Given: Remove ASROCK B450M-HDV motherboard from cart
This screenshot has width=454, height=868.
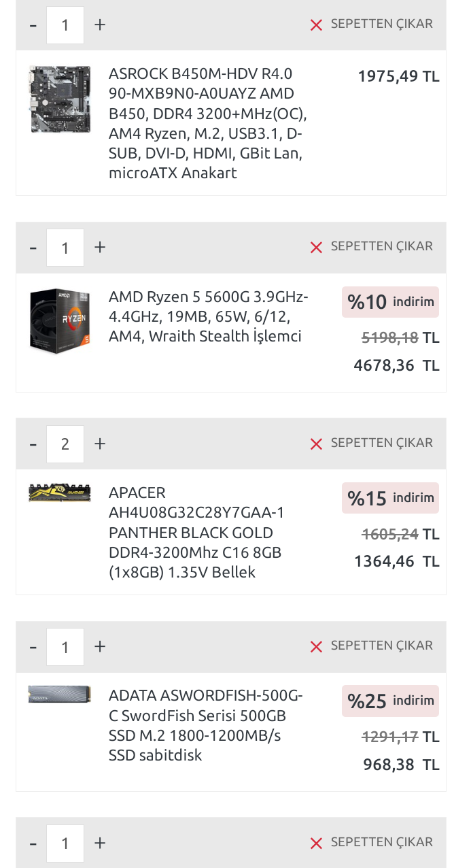Looking at the screenshot, I should coord(371,24).
